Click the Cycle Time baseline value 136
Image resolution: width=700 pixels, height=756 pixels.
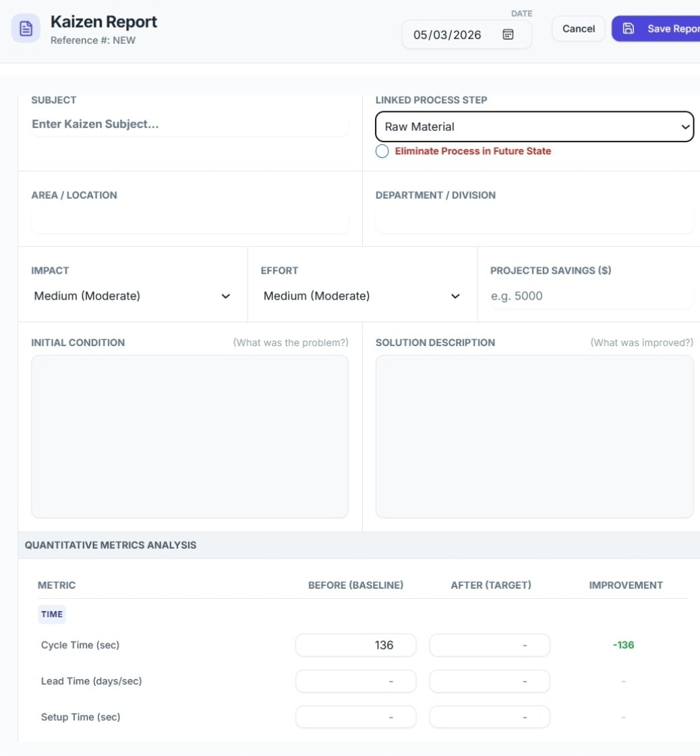tap(355, 645)
